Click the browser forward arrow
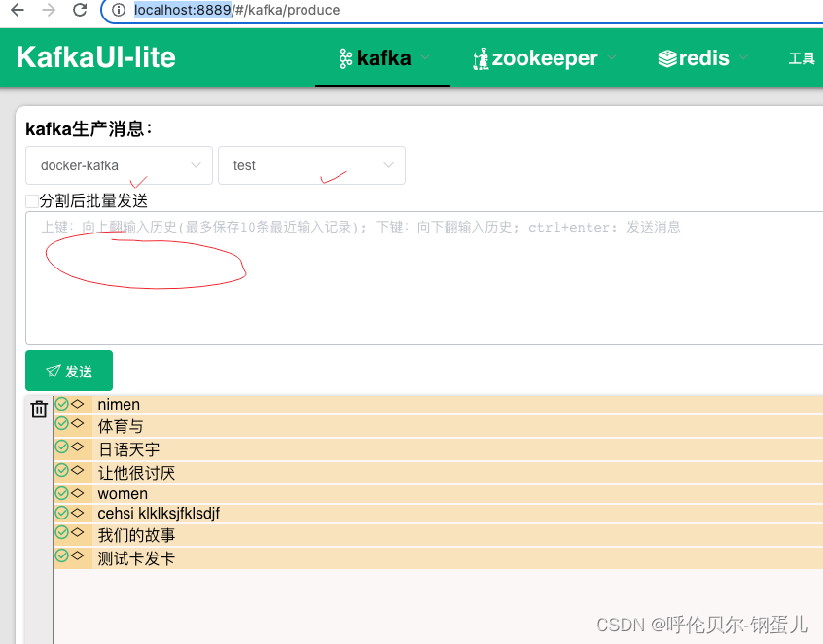823x644 pixels. tap(49, 10)
